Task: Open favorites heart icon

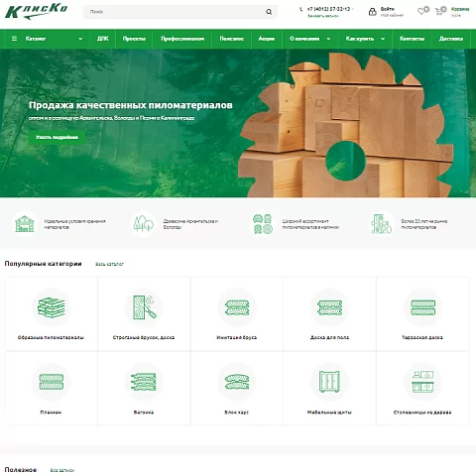Action: coord(420,11)
